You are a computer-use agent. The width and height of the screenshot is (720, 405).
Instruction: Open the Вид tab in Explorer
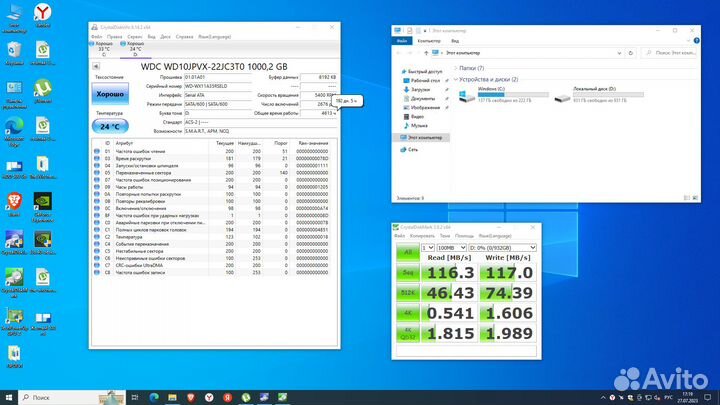455,41
